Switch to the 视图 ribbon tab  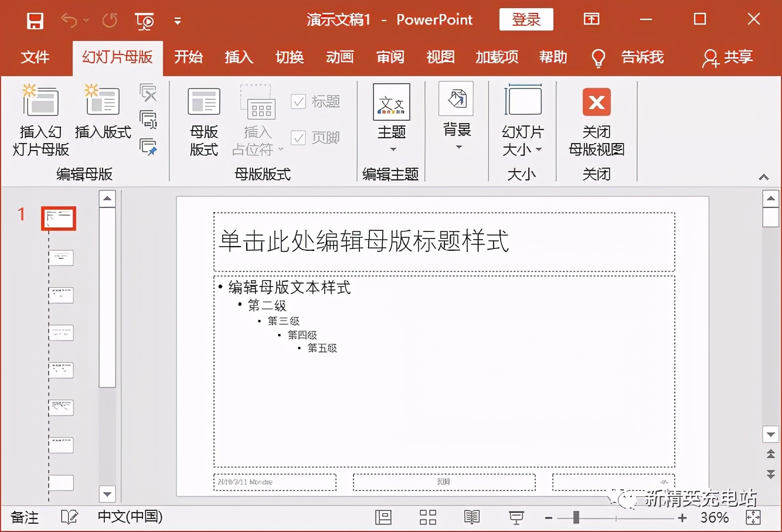point(441,57)
